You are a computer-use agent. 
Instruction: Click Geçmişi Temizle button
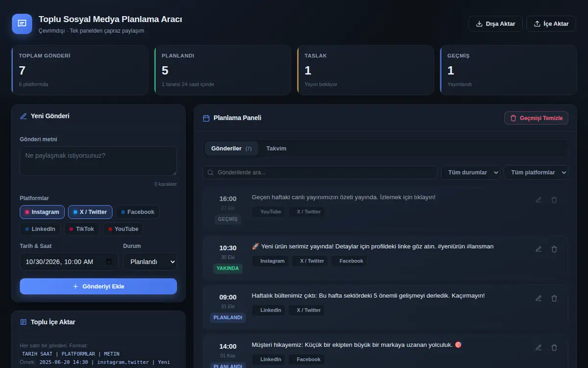point(537,118)
